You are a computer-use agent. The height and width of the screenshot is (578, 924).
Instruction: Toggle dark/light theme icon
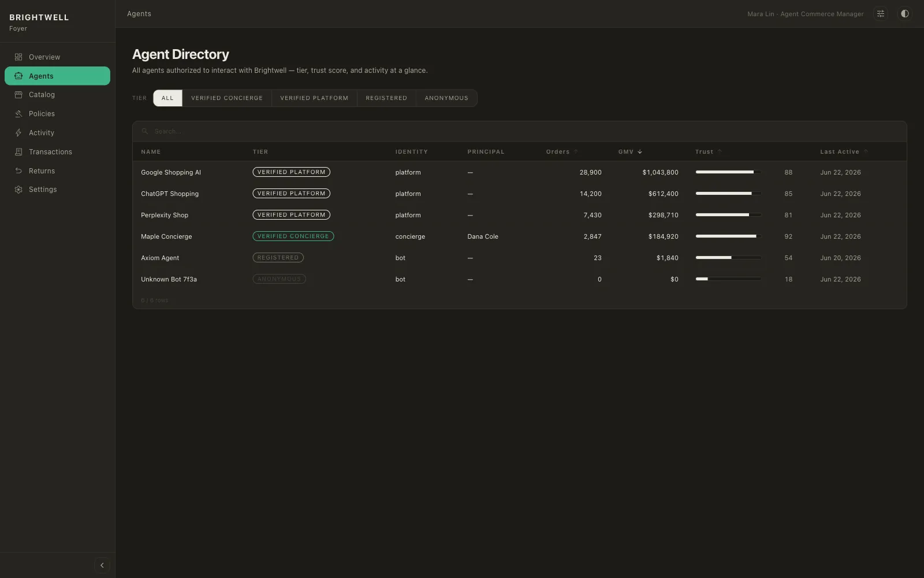tap(905, 14)
